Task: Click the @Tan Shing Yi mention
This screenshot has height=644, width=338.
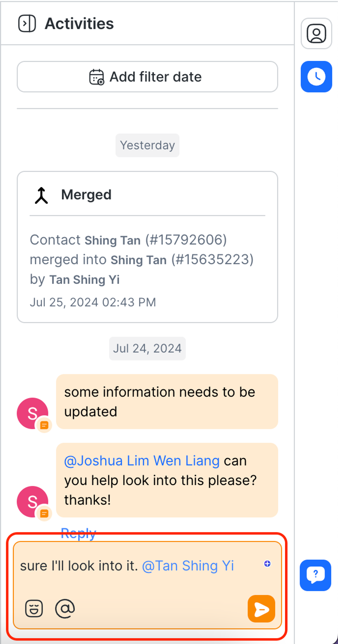Action: coord(188,566)
